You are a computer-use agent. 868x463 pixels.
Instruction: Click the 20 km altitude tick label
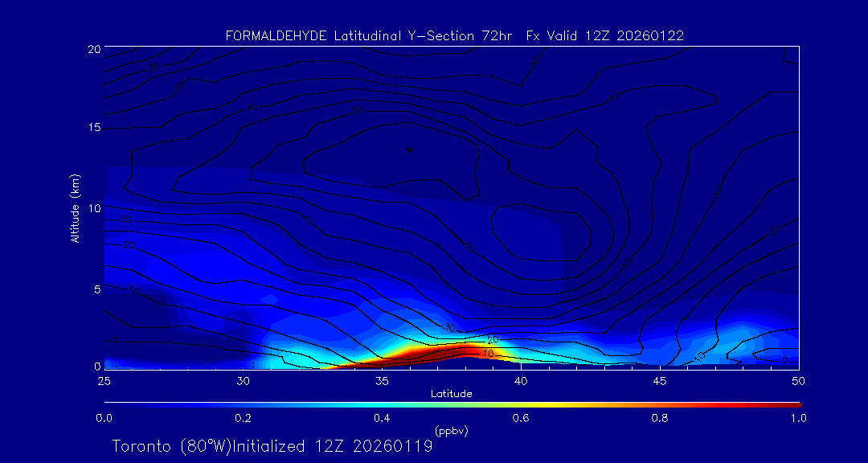click(91, 49)
